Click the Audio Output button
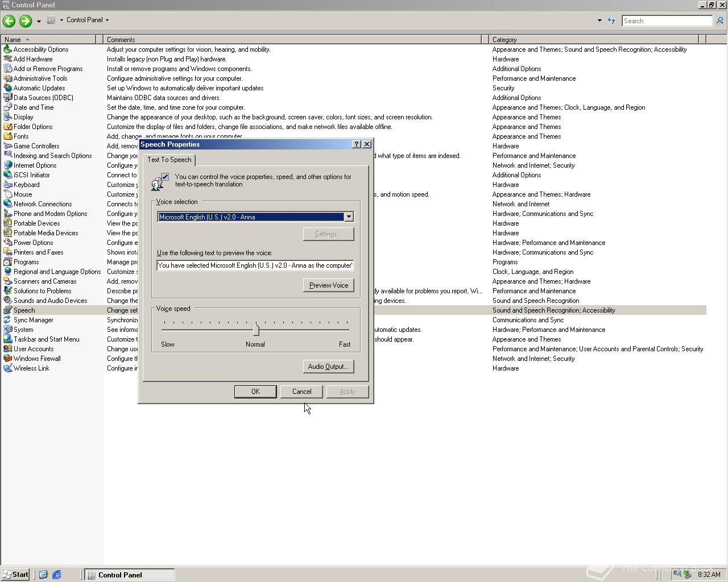The image size is (728, 582). click(x=328, y=367)
